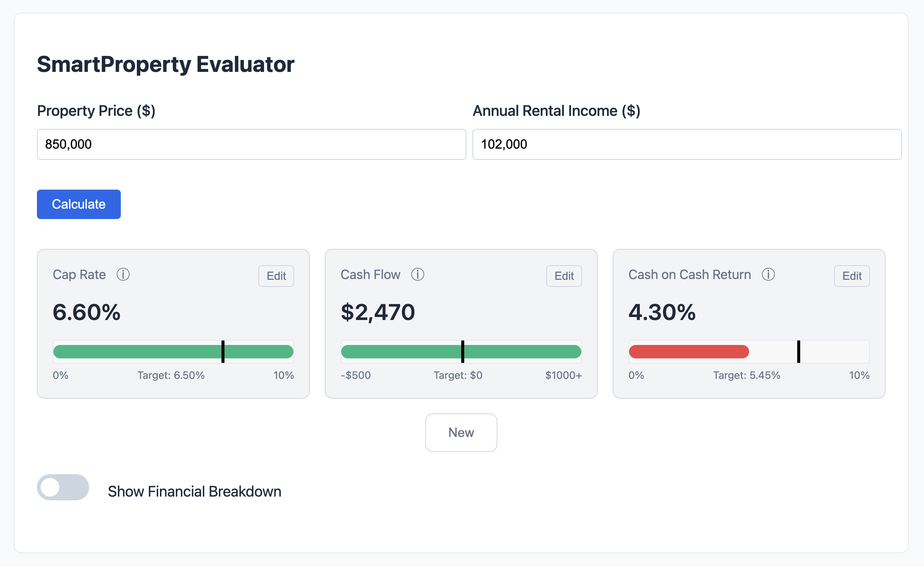Click the Cash Flow target marker line

tap(462, 352)
